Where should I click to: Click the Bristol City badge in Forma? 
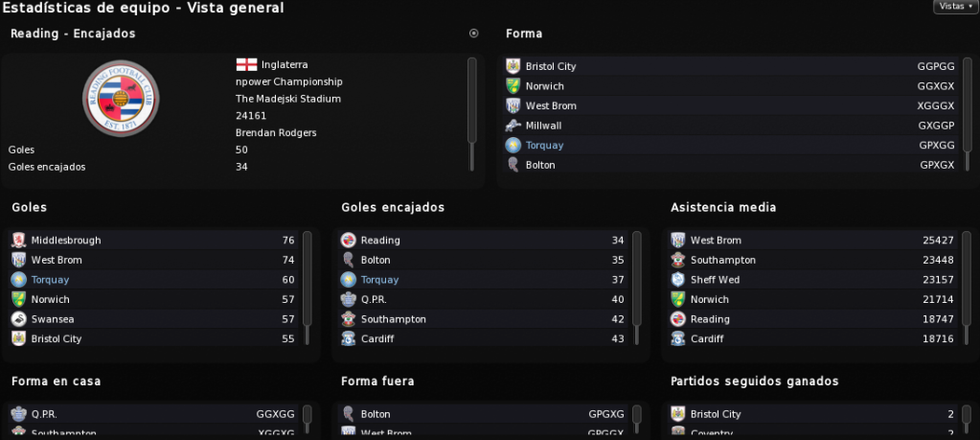click(x=513, y=66)
